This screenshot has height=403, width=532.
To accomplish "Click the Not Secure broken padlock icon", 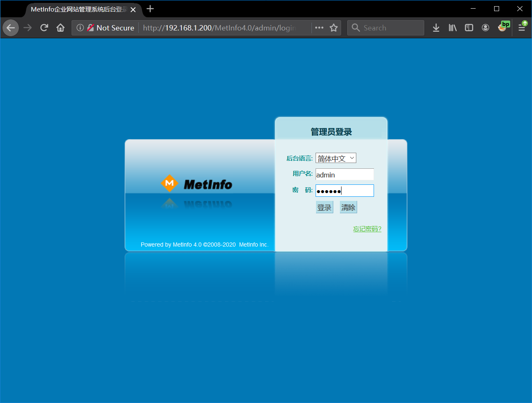I will coord(91,28).
